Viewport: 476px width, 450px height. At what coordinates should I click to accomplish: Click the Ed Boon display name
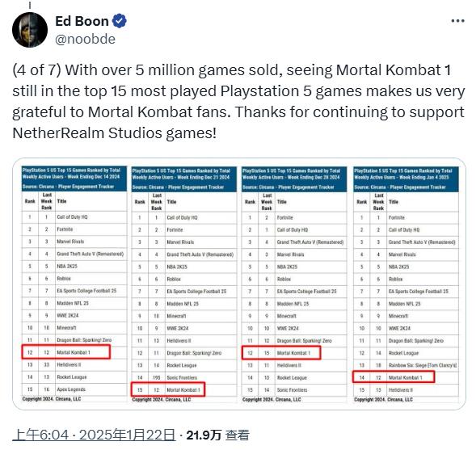click(x=82, y=21)
